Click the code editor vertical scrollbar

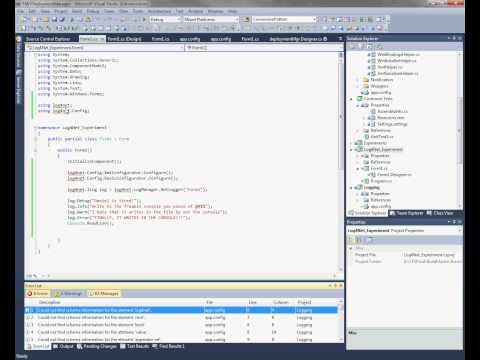coord(341,161)
